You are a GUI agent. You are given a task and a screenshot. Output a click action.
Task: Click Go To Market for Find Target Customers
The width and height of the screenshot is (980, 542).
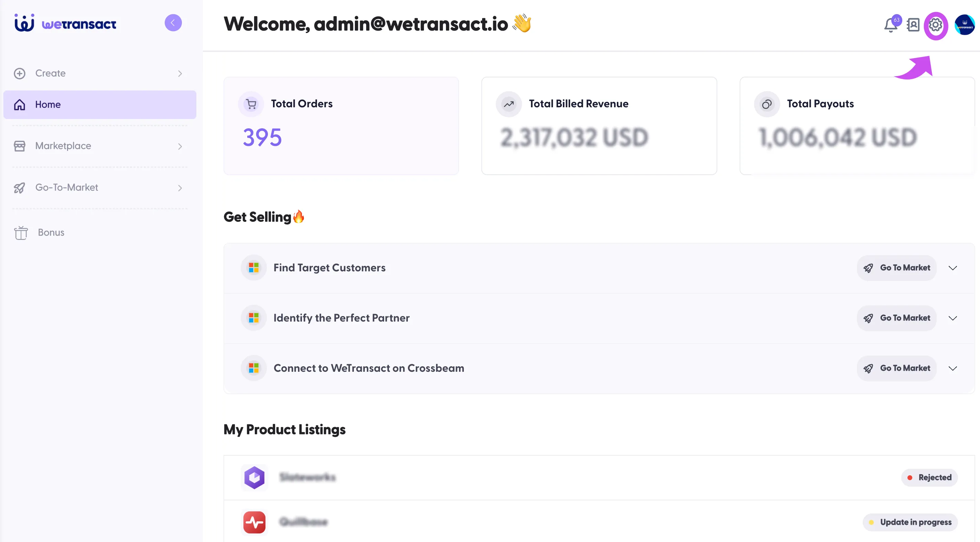[x=896, y=268]
